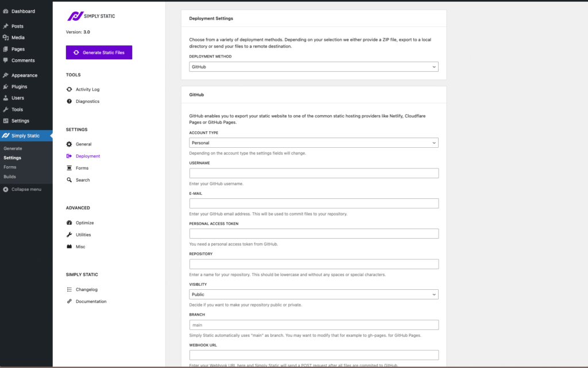Open the Generate submenu item
The image size is (588, 368).
tap(13, 148)
